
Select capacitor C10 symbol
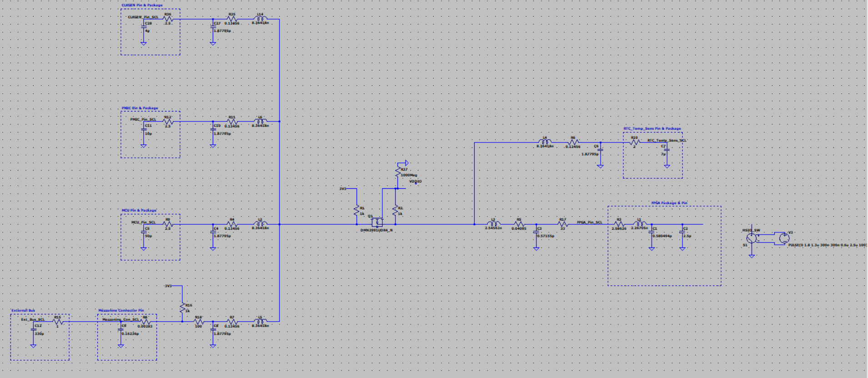tap(213, 130)
